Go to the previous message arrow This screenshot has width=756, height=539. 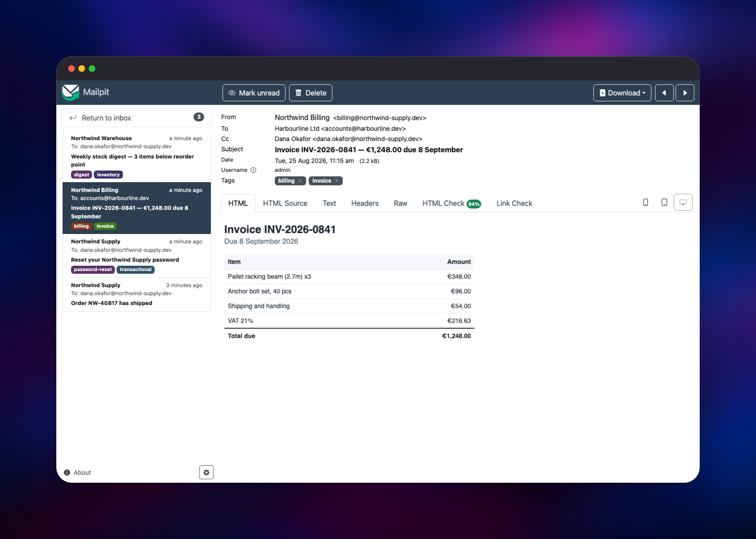point(664,93)
